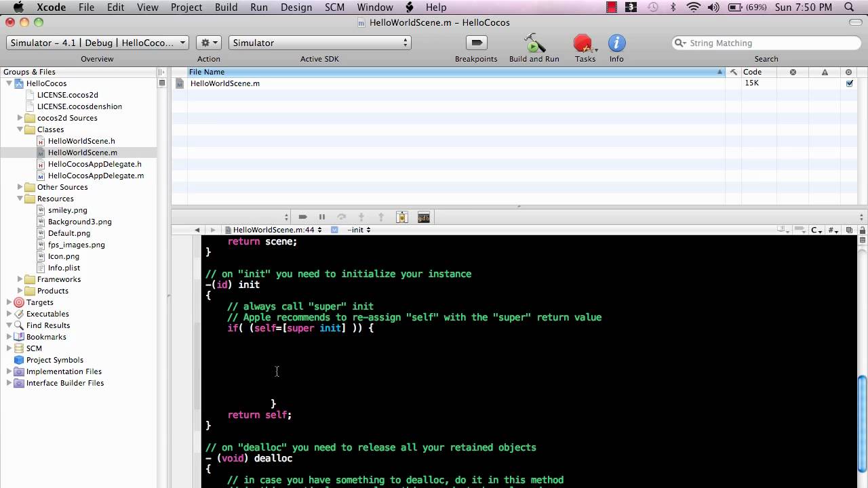
Task: Select Background3.png resource
Action: pyautogui.click(x=79, y=222)
